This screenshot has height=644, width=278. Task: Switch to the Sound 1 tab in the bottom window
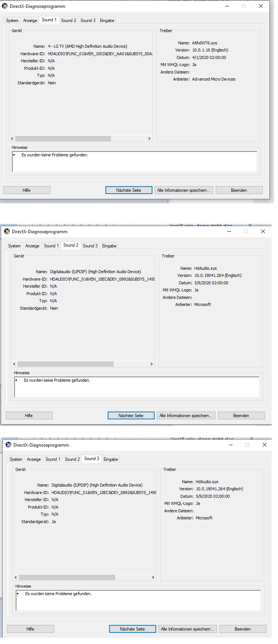(53, 459)
